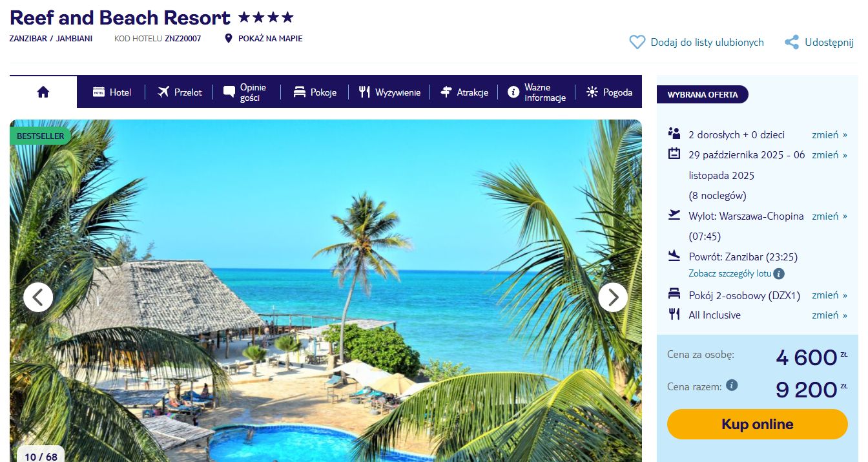The image size is (868, 462).
Task: Click the Kup online button
Action: pyautogui.click(x=757, y=425)
